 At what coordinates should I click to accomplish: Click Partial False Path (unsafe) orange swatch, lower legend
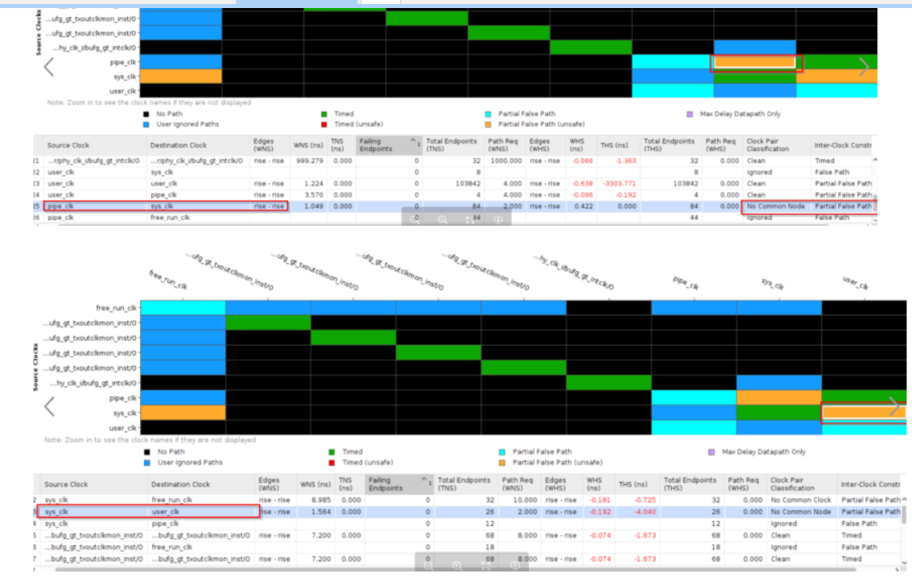[x=502, y=463]
